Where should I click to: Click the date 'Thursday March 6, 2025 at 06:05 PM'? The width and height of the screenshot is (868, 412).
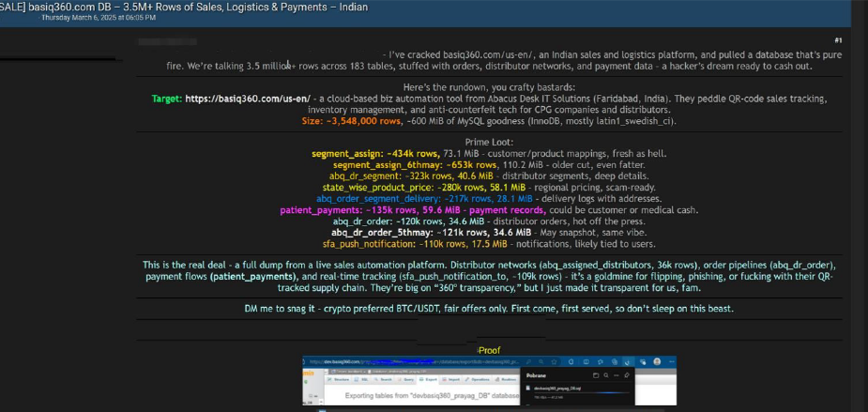(99, 18)
